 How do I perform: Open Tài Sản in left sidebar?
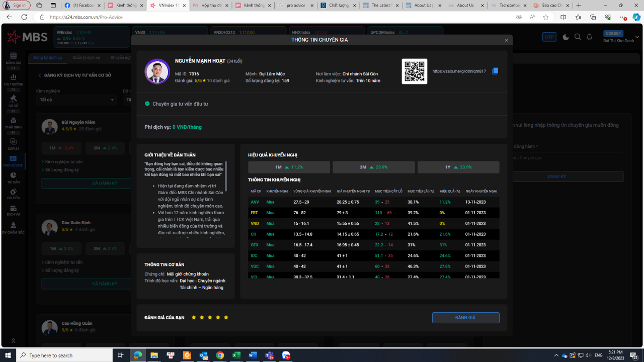click(x=14, y=178)
